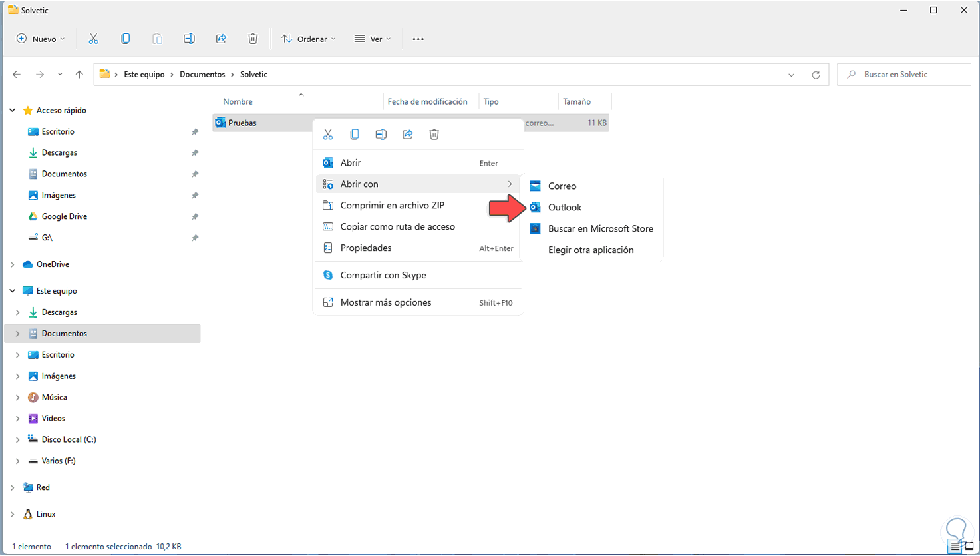Select Copiar como ruta de acceso

(x=418, y=227)
